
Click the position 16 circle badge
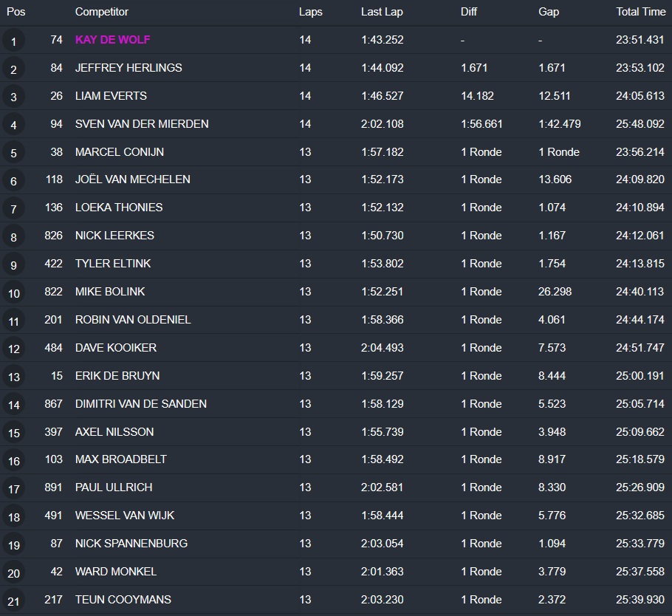[x=13, y=461]
